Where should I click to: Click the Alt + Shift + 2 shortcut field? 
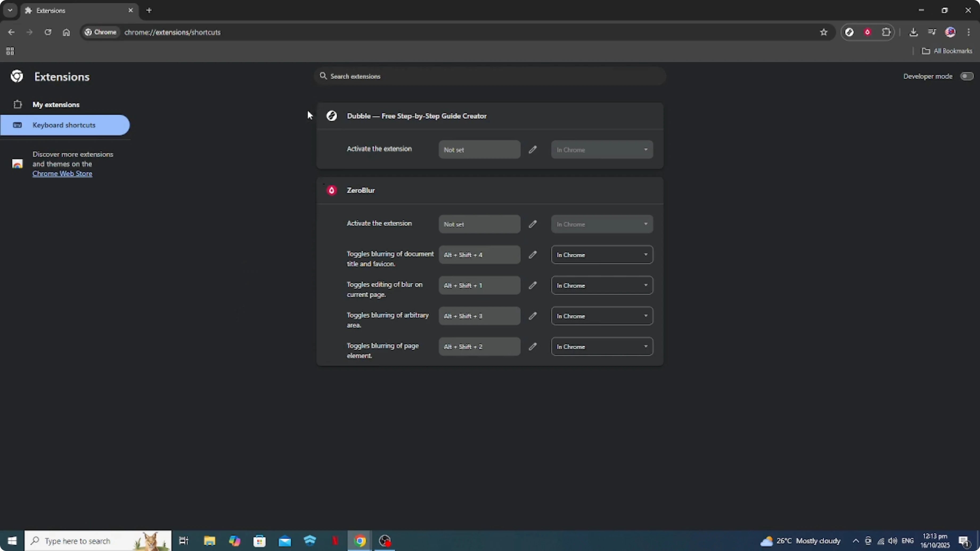coord(479,346)
